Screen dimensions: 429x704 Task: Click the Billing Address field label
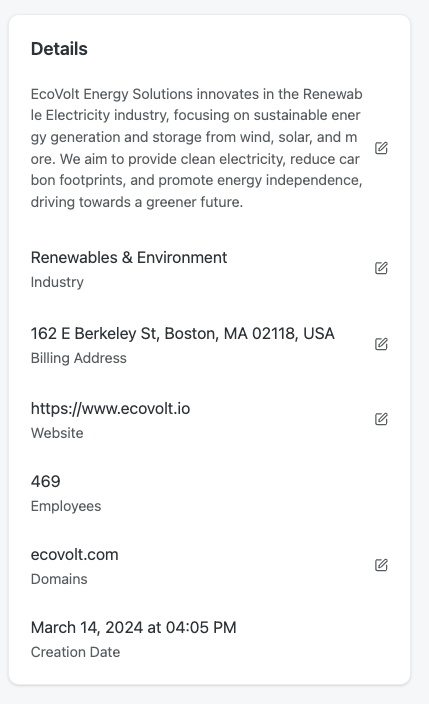(79, 358)
